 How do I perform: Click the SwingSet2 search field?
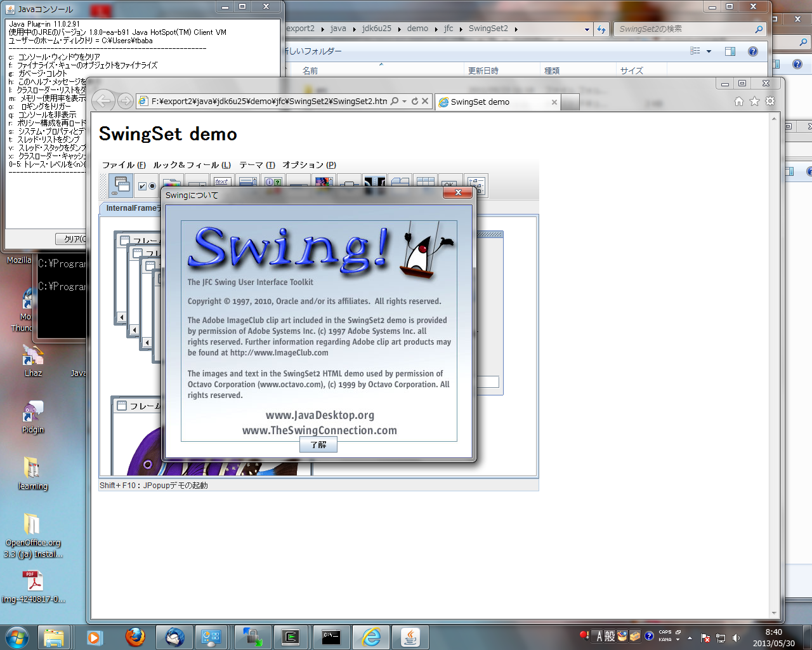[685, 29]
